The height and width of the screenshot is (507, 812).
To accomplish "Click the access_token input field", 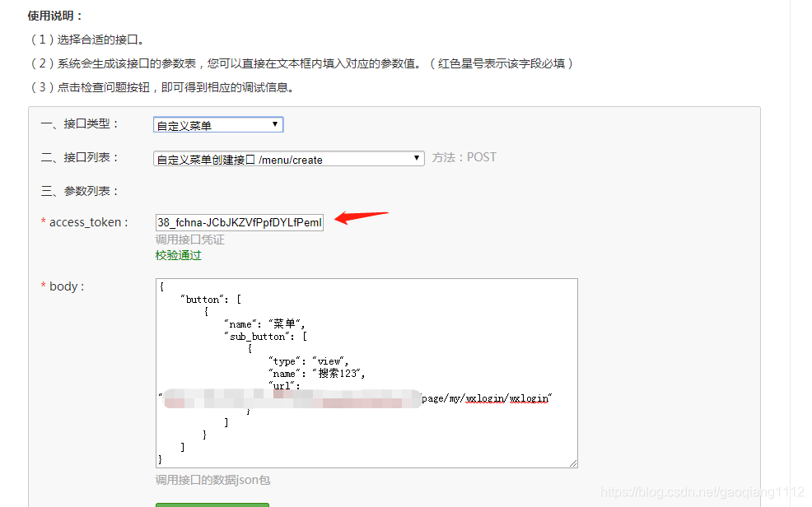I will point(240,222).
